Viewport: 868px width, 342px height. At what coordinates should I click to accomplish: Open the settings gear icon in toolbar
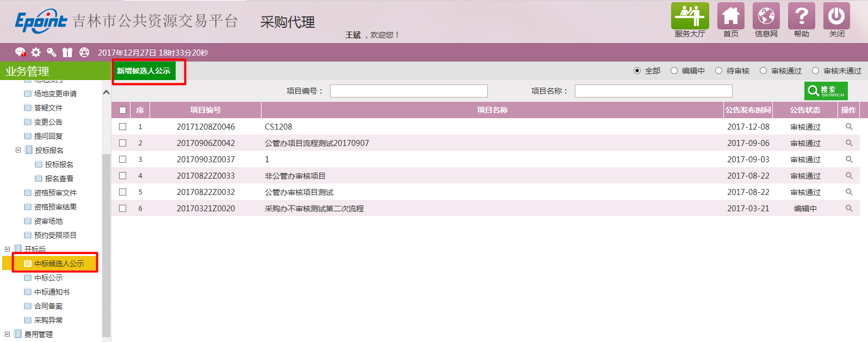pyautogui.click(x=36, y=52)
